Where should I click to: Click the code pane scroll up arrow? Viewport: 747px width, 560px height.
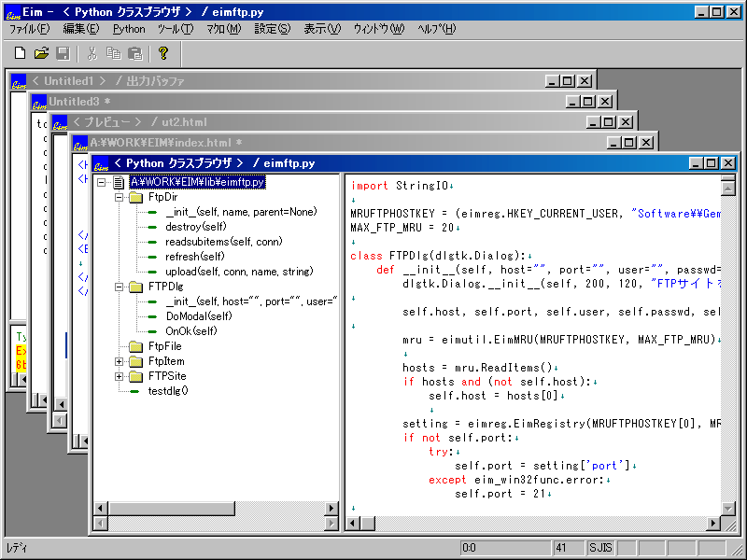click(x=728, y=189)
